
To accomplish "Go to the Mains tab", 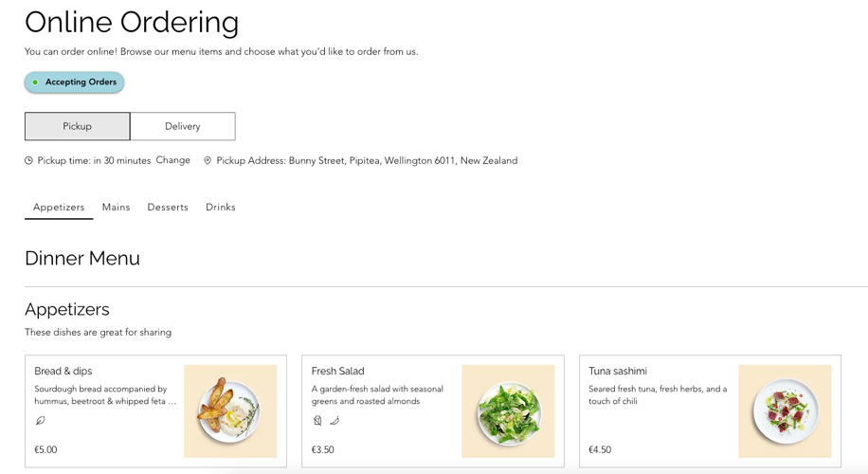I will click(116, 207).
